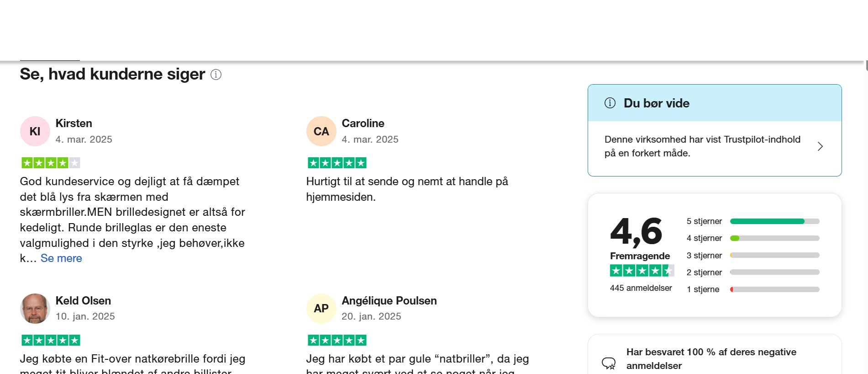Open Kirsten's KI avatar
The image size is (868, 374).
35,131
